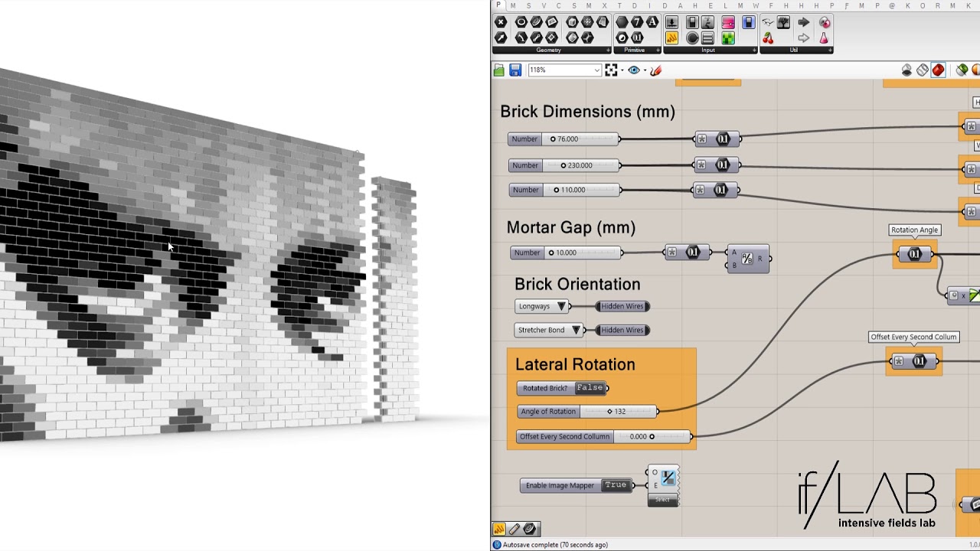Click the dark arrow icon in Util
The height and width of the screenshot is (551, 980).
[804, 22]
